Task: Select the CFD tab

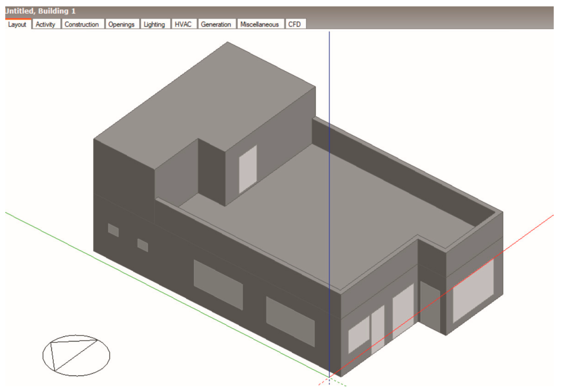Action: pos(294,24)
